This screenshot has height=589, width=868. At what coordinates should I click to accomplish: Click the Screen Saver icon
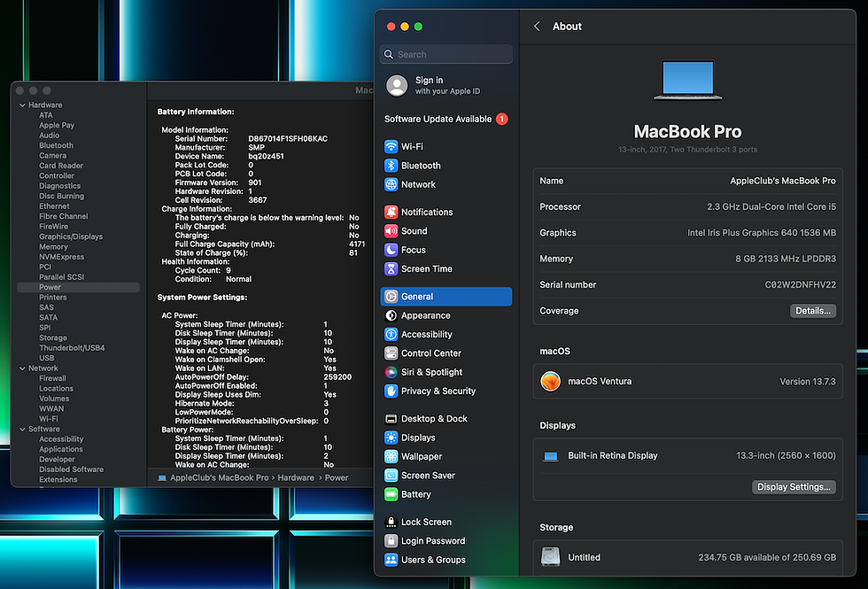[391, 475]
